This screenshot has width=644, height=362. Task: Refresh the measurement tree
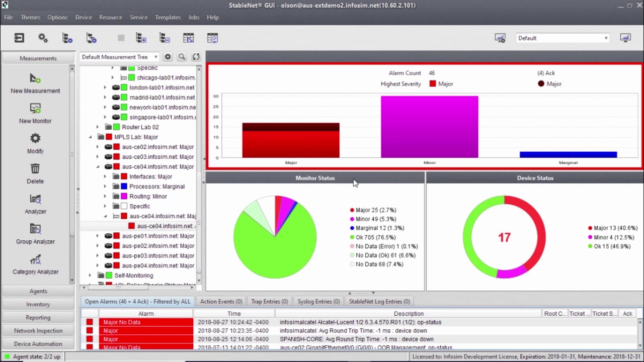click(196, 57)
